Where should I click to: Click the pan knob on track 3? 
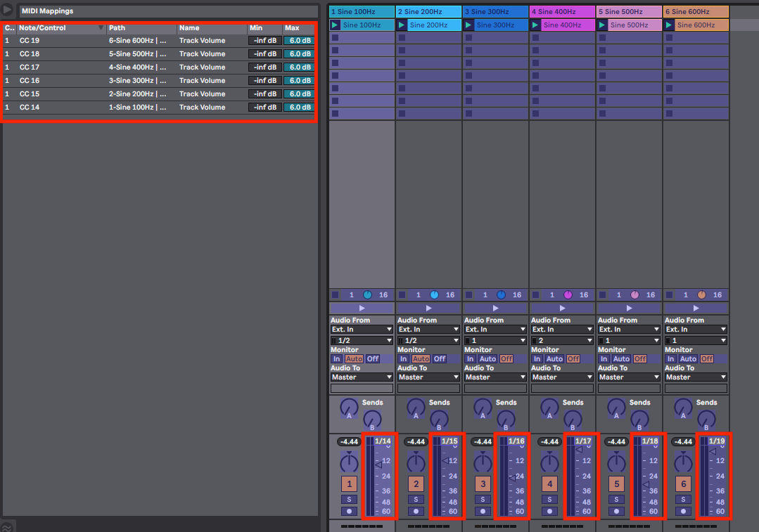[x=483, y=463]
